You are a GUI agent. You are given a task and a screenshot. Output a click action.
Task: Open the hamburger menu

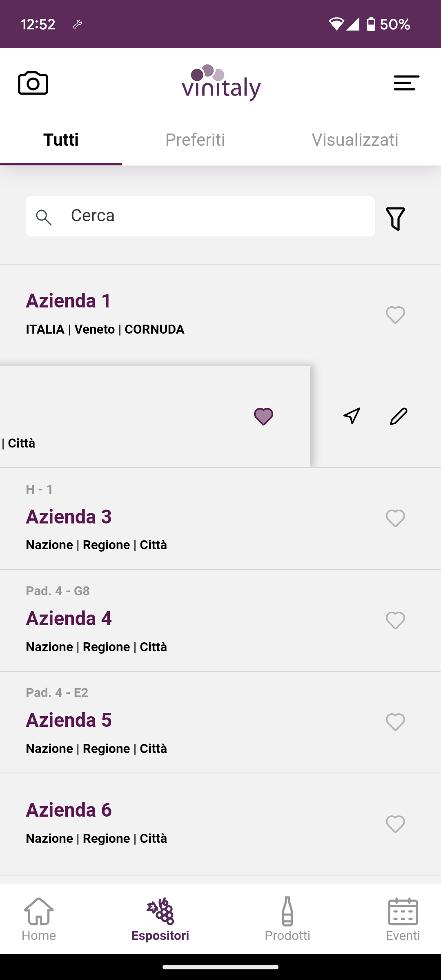(406, 83)
